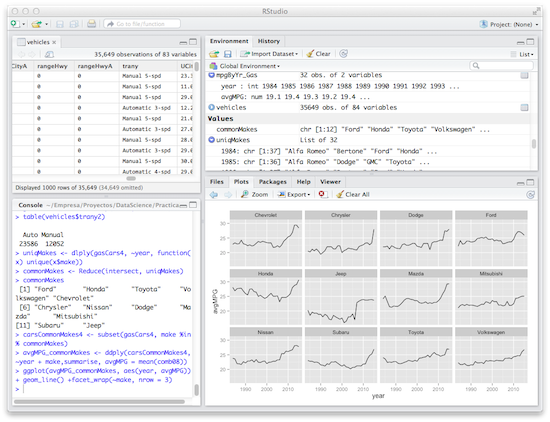The height and width of the screenshot is (422, 550).
Task: Switch to the Environment tab
Action: tap(229, 41)
